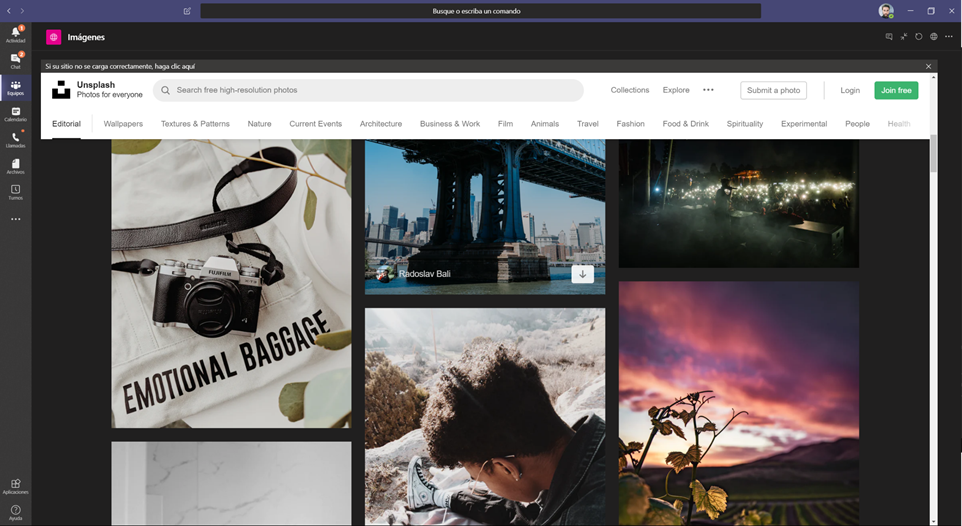Screen dimensions: 962x526
Task: Show tab conversation panel
Action: 888,37
